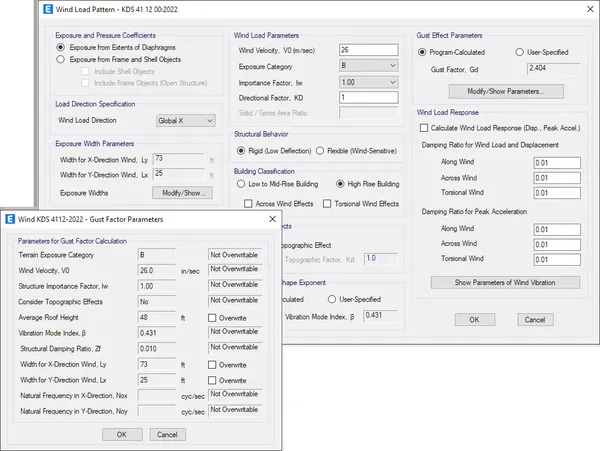This screenshot has width=600, height=451.
Task: Click Cancel in Wind Load Pattern window
Action: tap(535, 320)
